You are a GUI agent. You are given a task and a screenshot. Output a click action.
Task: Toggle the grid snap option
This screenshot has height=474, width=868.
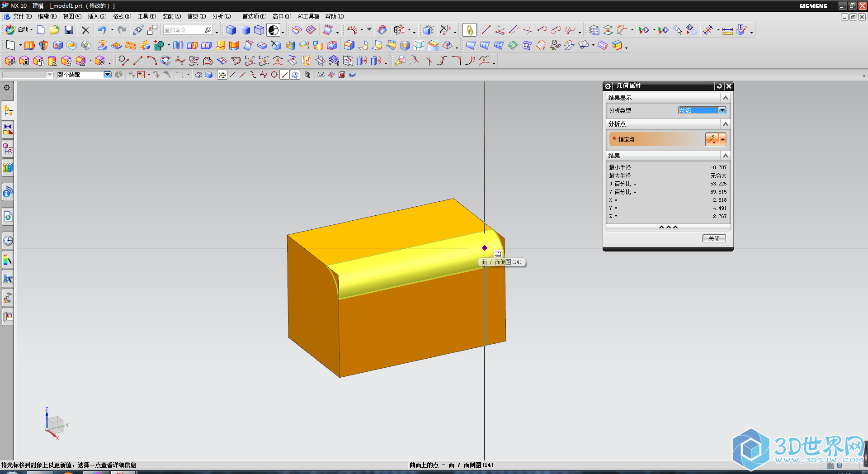308,75
